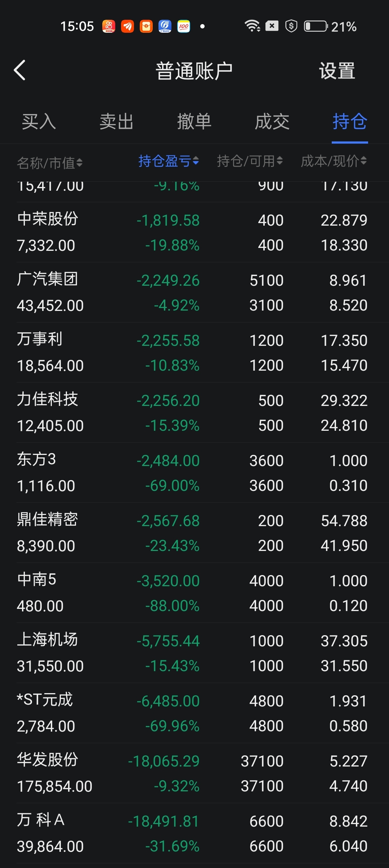
Task: Tap the red bird notification icon
Action: coord(128,26)
